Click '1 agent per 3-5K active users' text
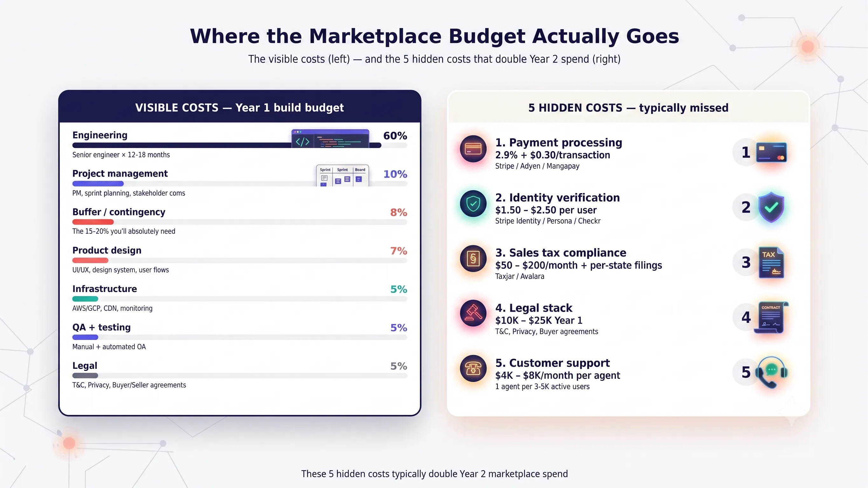This screenshot has height=488, width=868. click(542, 387)
